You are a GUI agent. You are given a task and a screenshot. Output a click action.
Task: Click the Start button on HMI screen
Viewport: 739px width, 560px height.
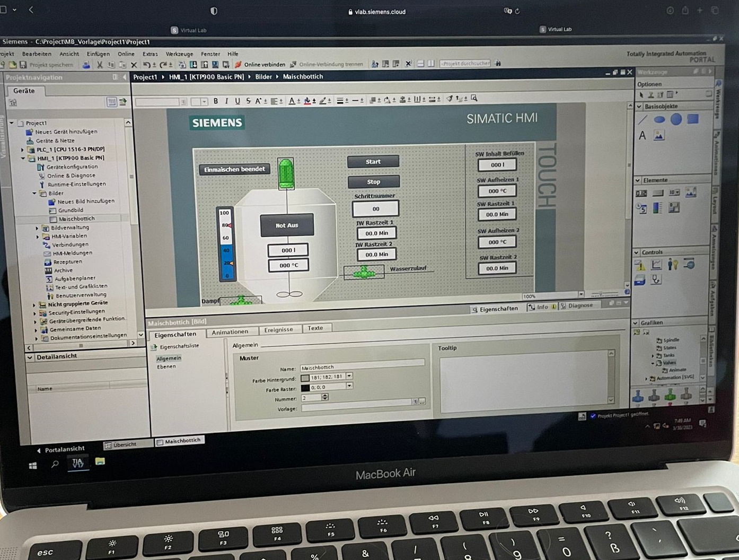click(373, 162)
